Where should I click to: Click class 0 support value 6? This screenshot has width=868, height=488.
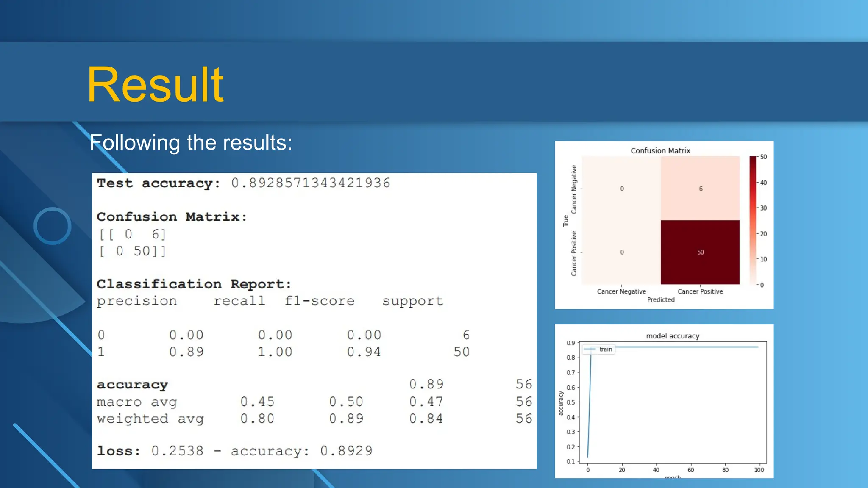(466, 335)
